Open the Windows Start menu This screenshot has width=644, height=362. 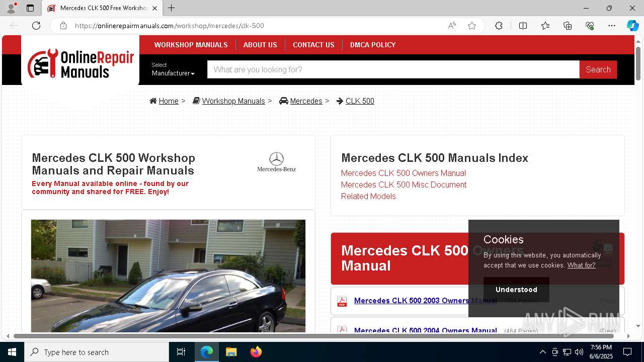tap(12, 352)
